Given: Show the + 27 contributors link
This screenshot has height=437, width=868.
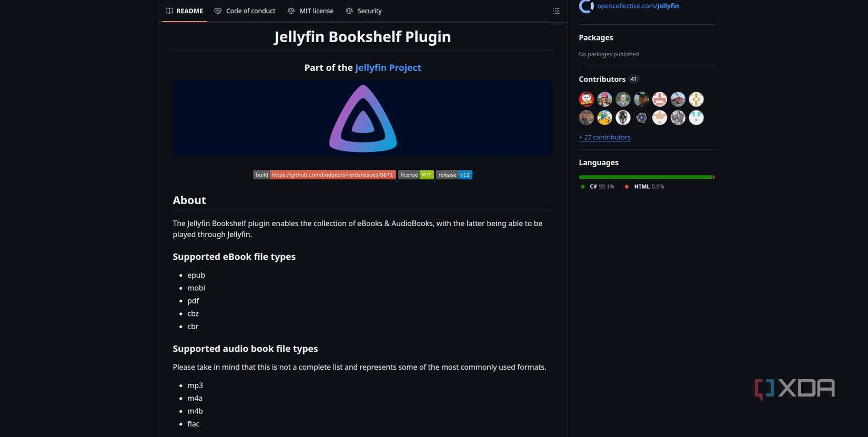Looking at the screenshot, I should 604,137.
